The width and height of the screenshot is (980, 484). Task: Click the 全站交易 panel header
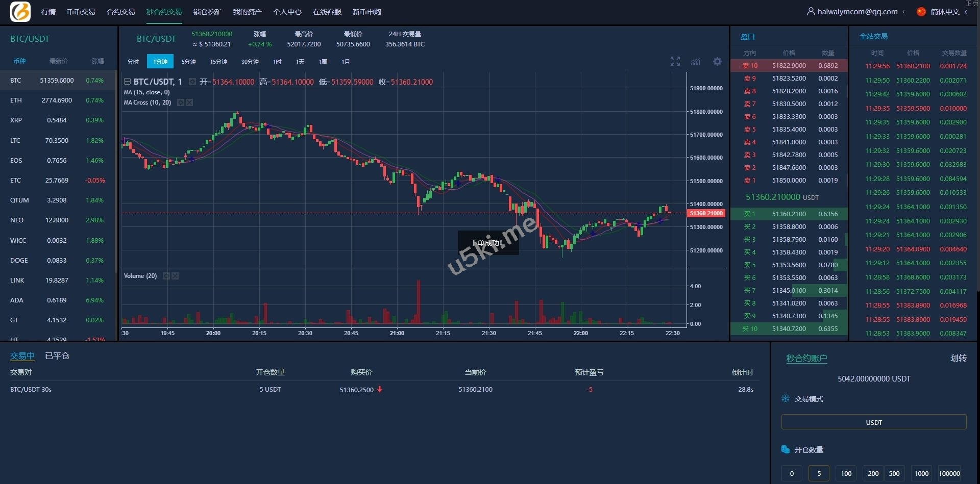[873, 36]
